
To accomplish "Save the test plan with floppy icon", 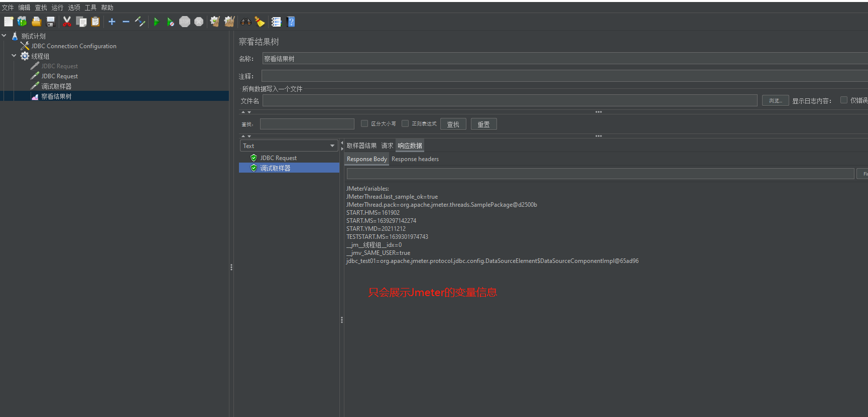I will click(50, 22).
